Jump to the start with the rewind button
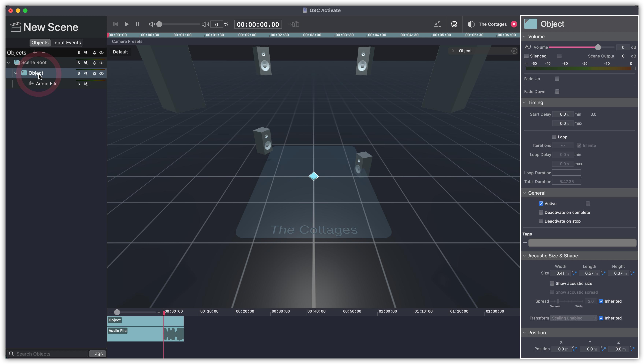 pyautogui.click(x=115, y=24)
